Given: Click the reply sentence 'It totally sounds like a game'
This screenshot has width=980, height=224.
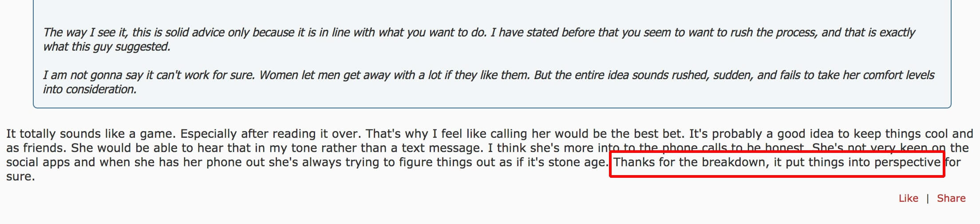Looking at the screenshot, I should (91, 134).
